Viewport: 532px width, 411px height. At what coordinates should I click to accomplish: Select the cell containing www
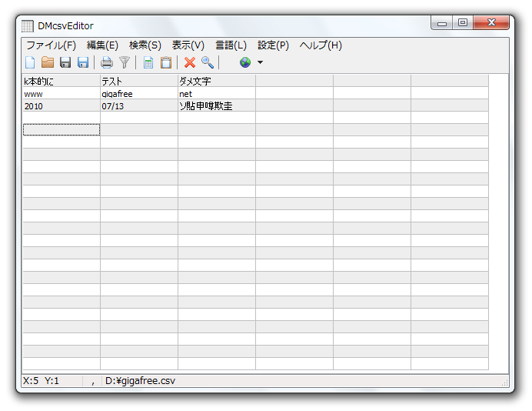62,93
